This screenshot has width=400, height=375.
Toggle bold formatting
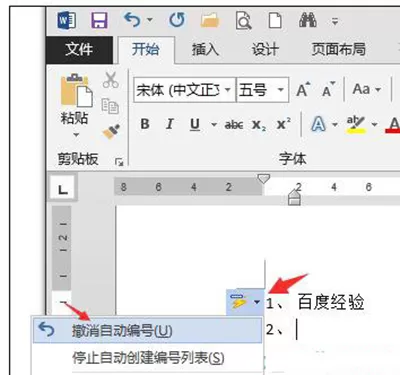145,124
